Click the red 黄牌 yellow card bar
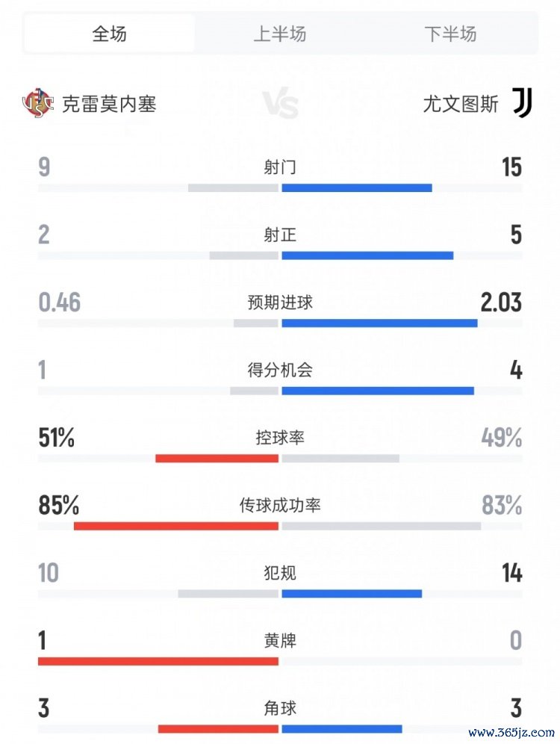Screen dimensions: 560x744 pos(158,661)
